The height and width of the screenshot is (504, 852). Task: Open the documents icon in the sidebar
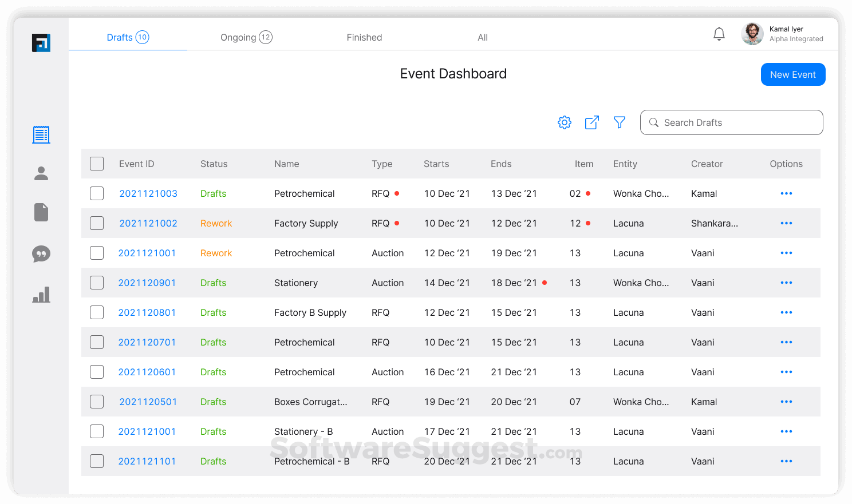coord(41,212)
